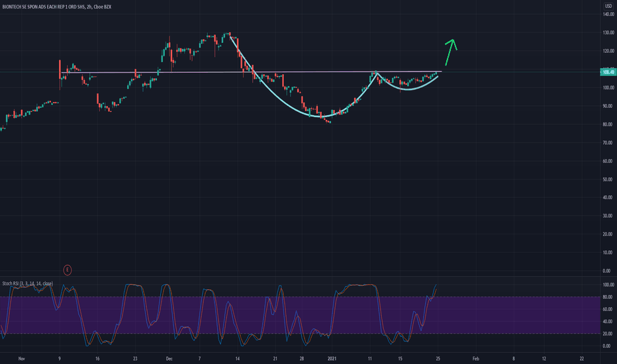Click the earnings E marker
617x364 pixels.
pyautogui.click(x=68, y=270)
